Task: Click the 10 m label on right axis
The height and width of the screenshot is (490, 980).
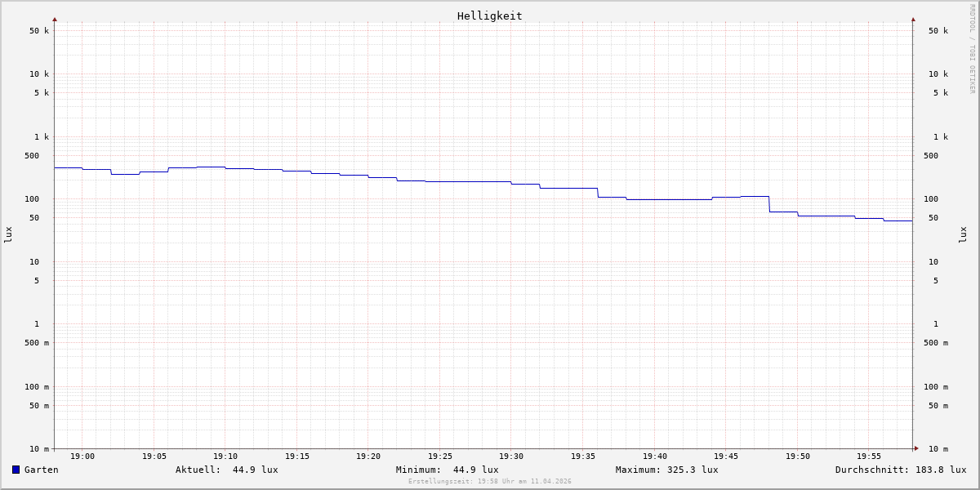Action: coord(938,449)
